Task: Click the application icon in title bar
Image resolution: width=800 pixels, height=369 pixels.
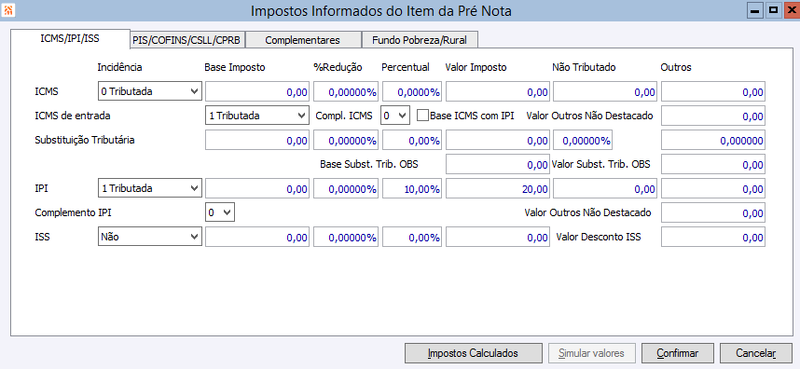Action: coord(9,11)
